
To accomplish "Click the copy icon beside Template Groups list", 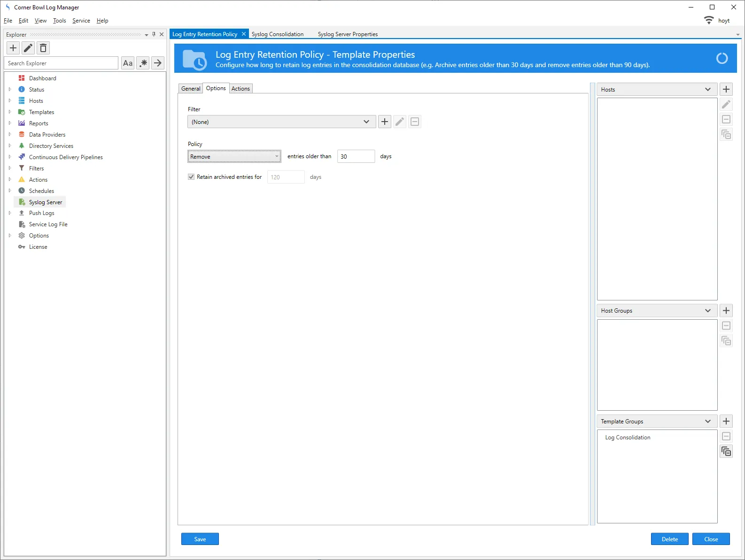I will pos(726,452).
